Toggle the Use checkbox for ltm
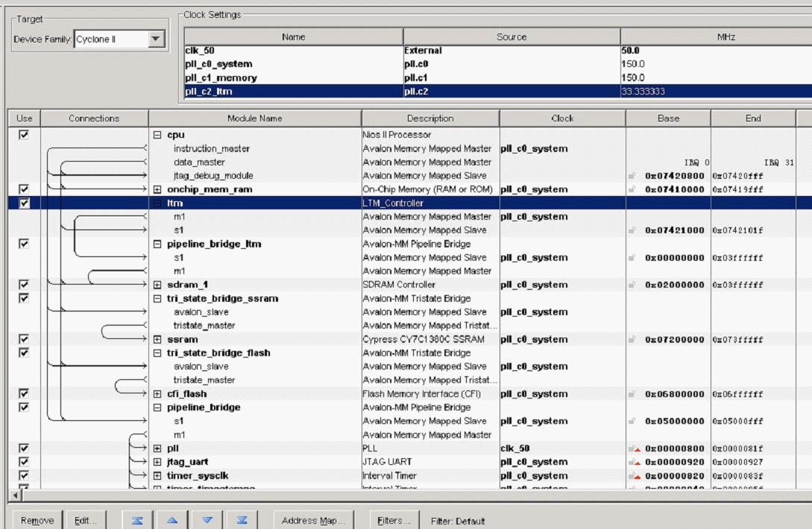The image size is (812, 529). tap(24, 203)
